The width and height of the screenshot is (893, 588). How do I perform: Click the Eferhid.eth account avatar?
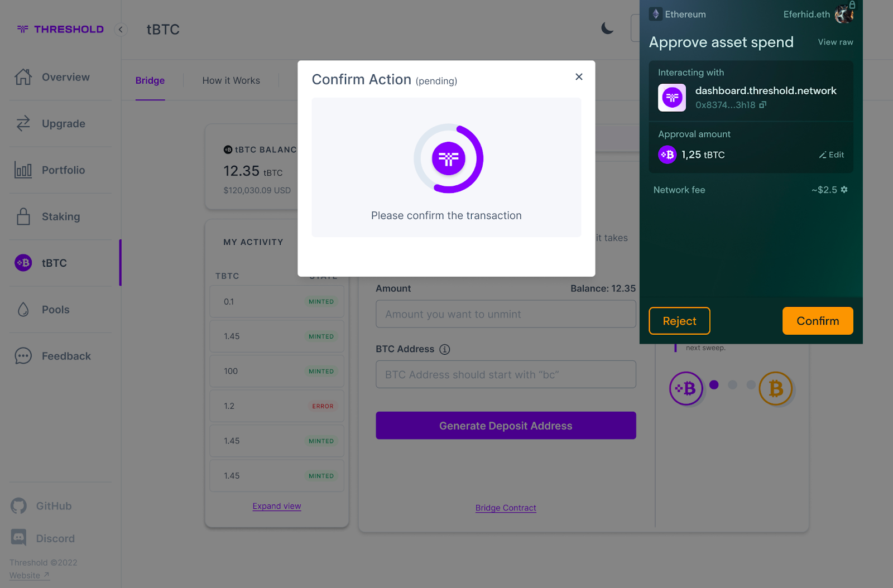tap(843, 15)
